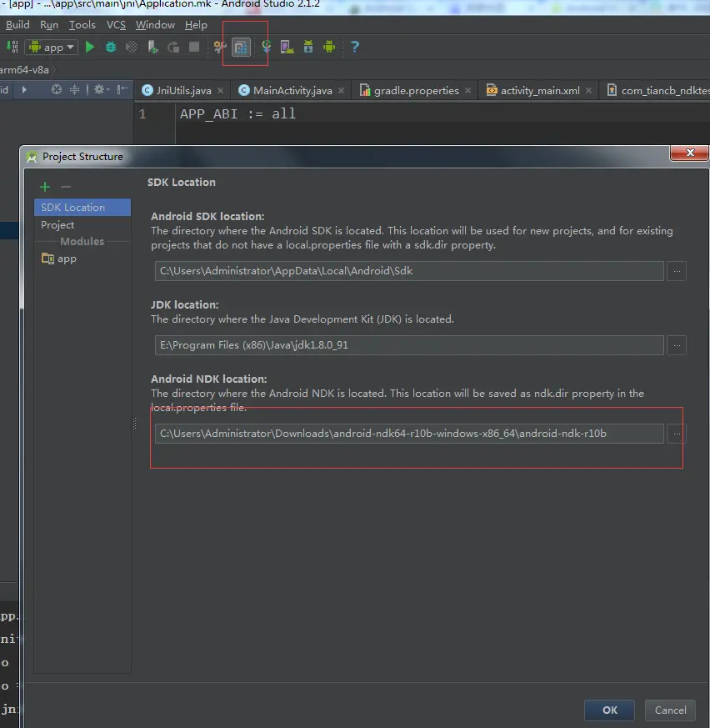Close the Project Structure dialog
Screen dimensions: 710x728
(x=689, y=153)
